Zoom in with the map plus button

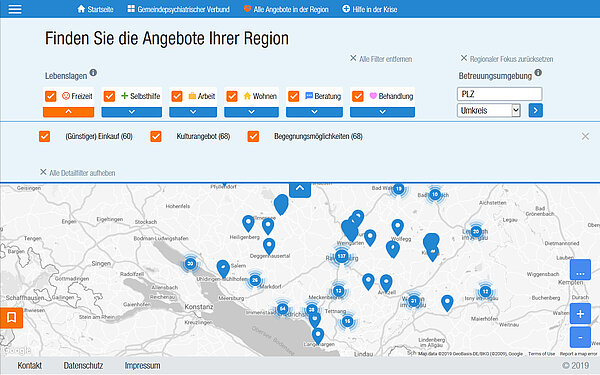click(580, 314)
